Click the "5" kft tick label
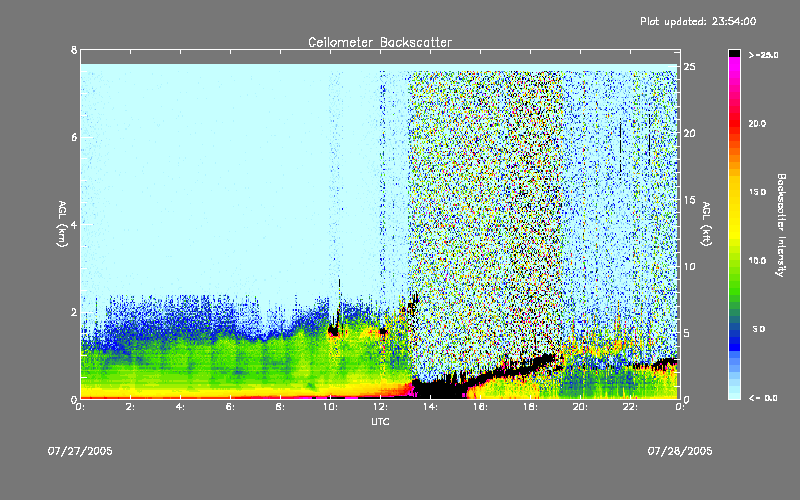The width and height of the screenshot is (800, 500). (687, 333)
